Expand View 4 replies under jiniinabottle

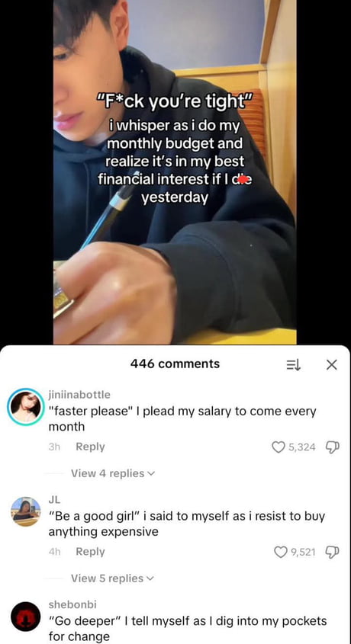point(113,473)
